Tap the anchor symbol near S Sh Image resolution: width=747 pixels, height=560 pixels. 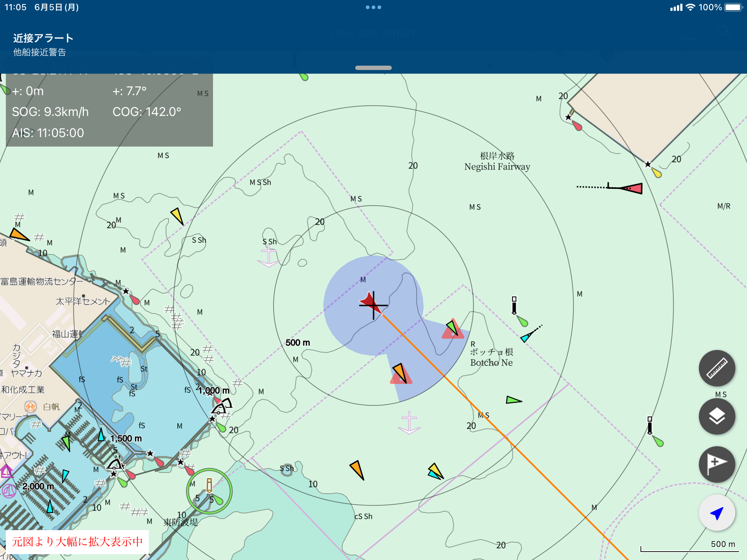click(x=269, y=255)
